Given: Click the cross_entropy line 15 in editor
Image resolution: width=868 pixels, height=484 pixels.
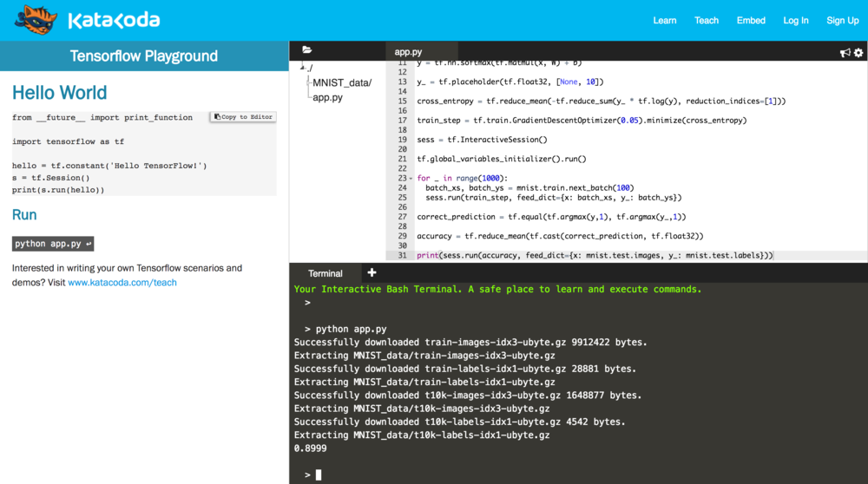Looking at the screenshot, I should pos(602,101).
